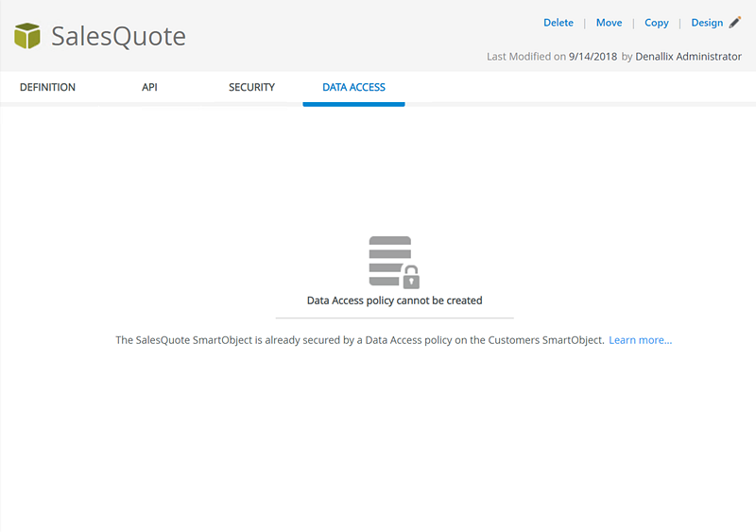Click the Design pencil icon

tap(735, 22)
